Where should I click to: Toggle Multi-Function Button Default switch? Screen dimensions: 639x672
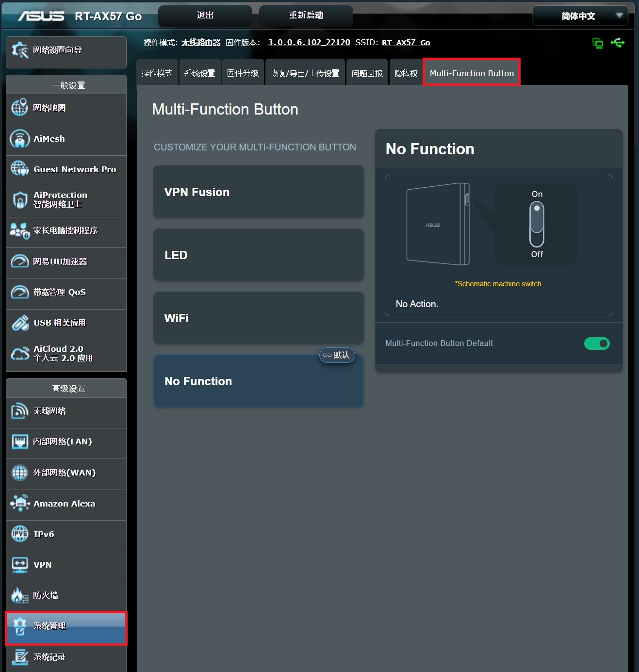pyautogui.click(x=597, y=344)
